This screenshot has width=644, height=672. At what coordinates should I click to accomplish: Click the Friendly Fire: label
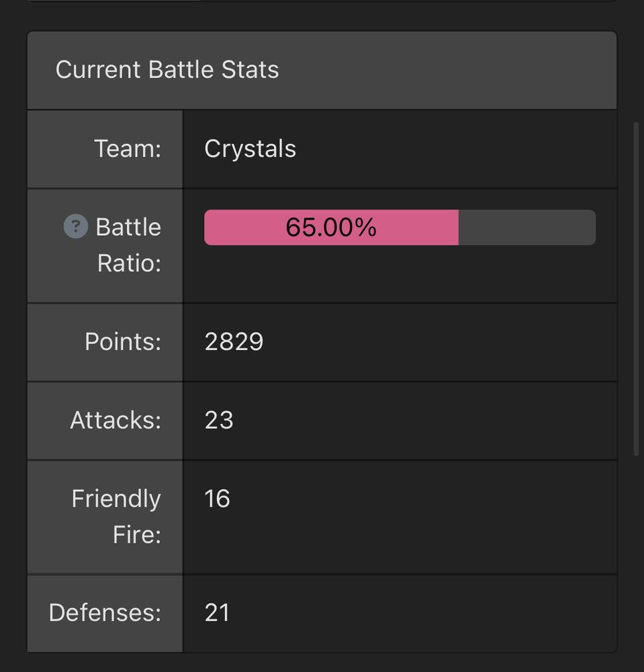[116, 516]
